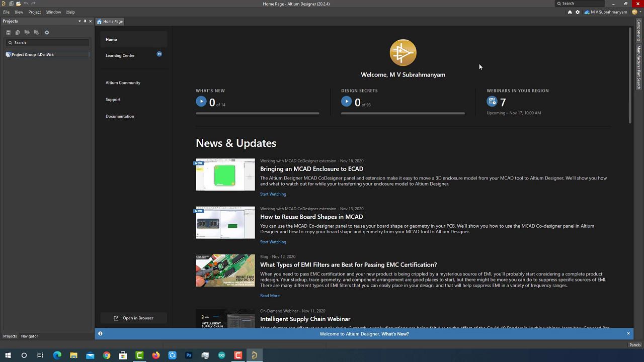The height and width of the screenshot is (362, 644).
Task: Open the preferences gear icon at top right
Action: 577,12
